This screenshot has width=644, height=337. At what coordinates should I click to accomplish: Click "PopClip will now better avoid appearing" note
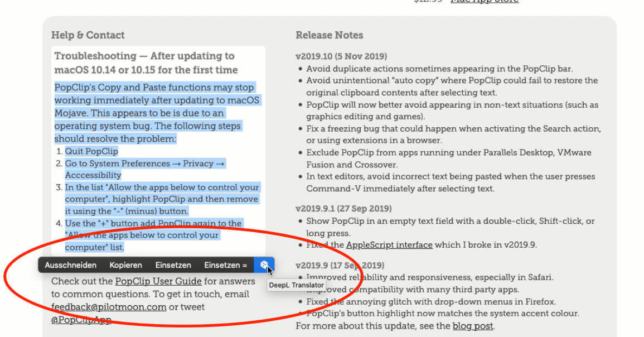point(452,110)
